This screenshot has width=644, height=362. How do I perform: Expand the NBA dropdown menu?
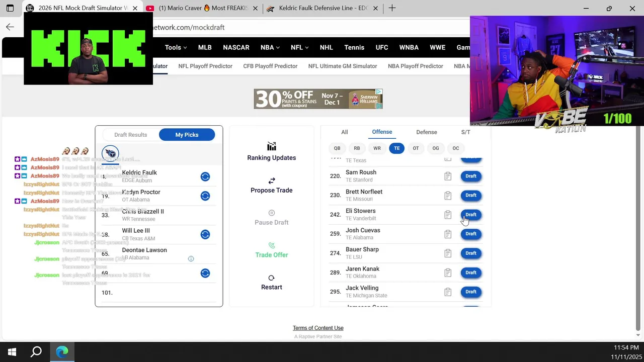[x=270, y=47]
